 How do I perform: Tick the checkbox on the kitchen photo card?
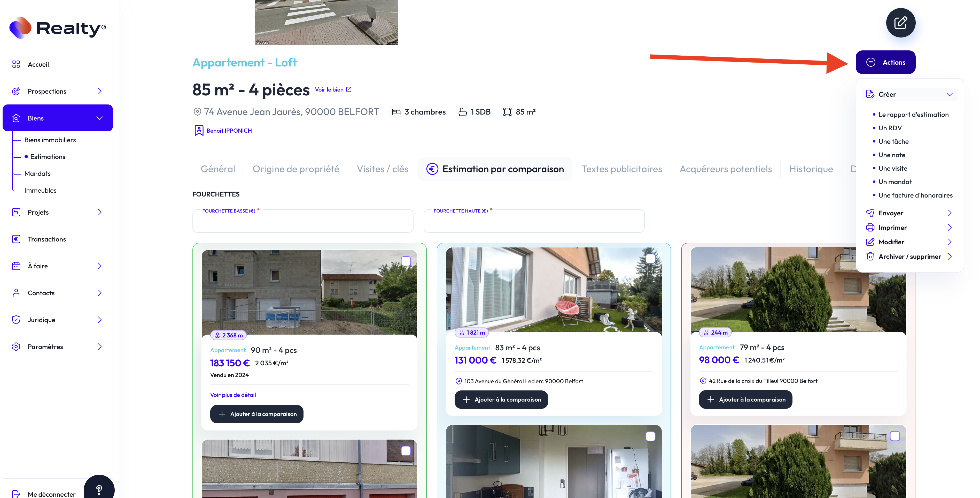[651, 436]
